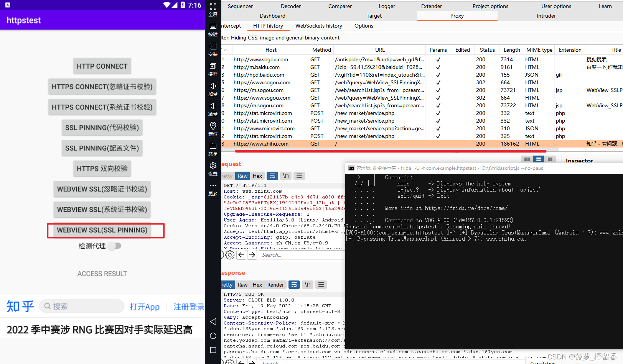Screen dimensions: 623x364
Task: Switch Response view to Raw
Action: [242, 285]
